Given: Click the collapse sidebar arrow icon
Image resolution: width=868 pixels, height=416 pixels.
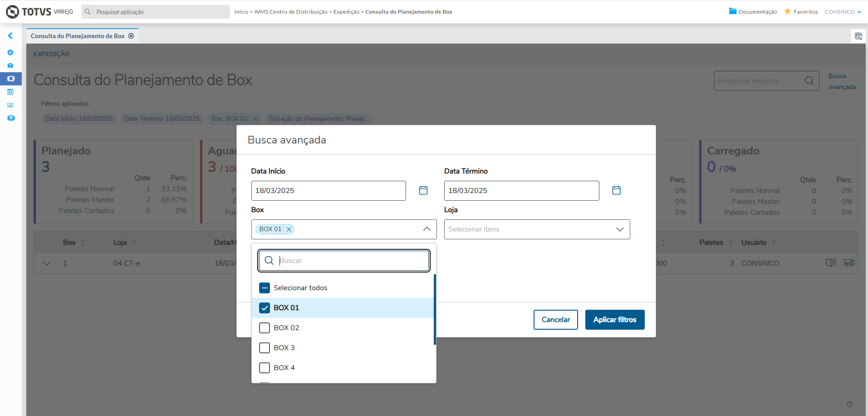Looking at the screenshot, I should pyautogui.click(x=10, y=35).
